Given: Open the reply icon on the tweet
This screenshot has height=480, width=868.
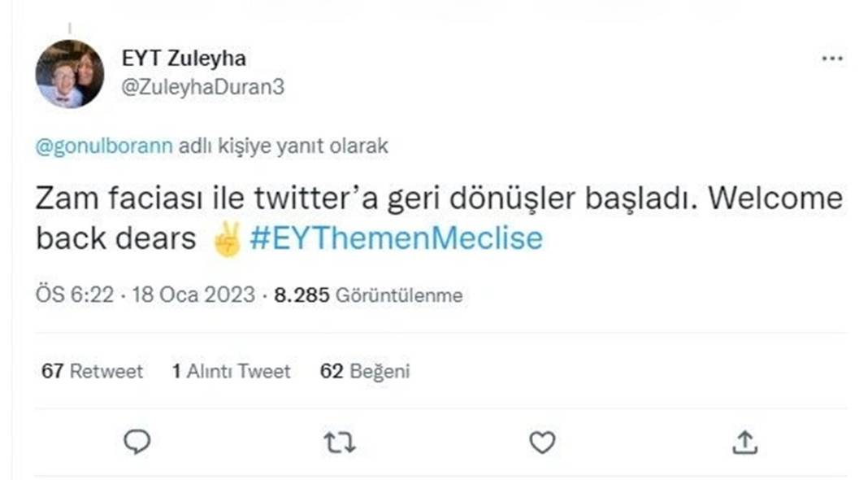Looking at the screenshot, I should tap(138, 443).
